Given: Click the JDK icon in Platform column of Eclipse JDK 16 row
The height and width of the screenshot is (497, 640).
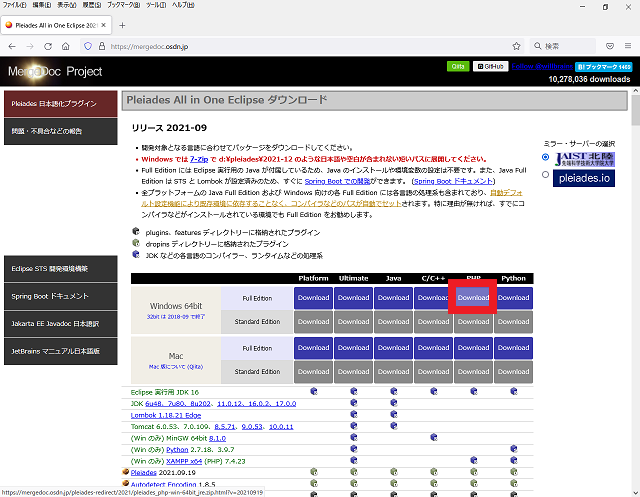Looking at the screenshot, I should tap(313, 391).
